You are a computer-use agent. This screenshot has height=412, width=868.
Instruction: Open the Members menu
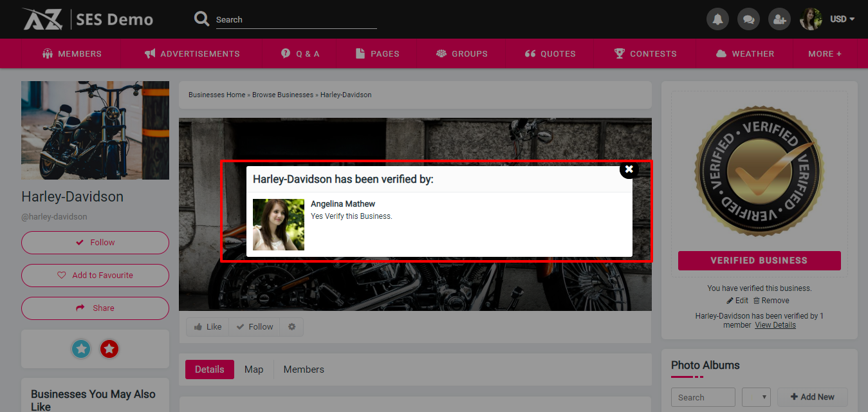point(72,53)
